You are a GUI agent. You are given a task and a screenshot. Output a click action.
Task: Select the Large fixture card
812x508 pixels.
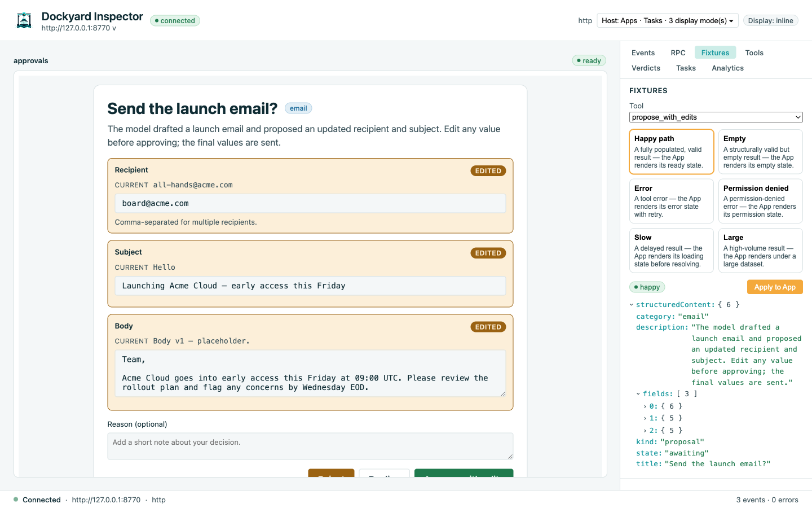[x=760, y=251]
